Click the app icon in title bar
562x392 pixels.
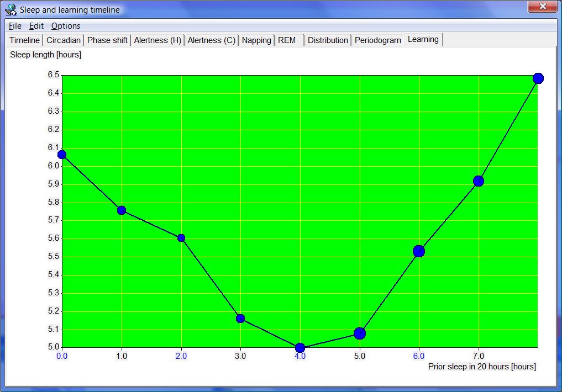tap(11, 9)
